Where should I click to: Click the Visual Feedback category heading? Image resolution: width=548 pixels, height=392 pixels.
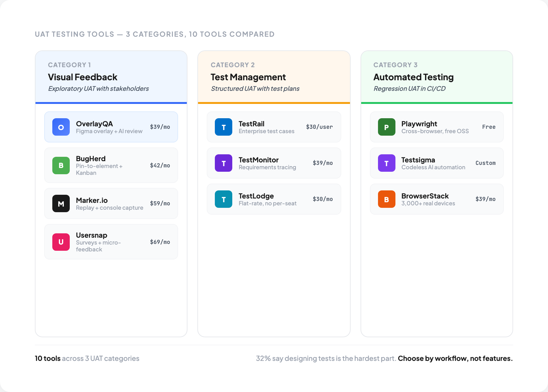[83, 77]
